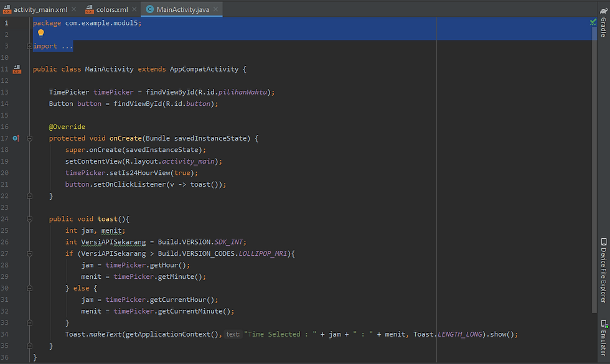Click 'setOnClickListener' on line 21

[129, 184]
